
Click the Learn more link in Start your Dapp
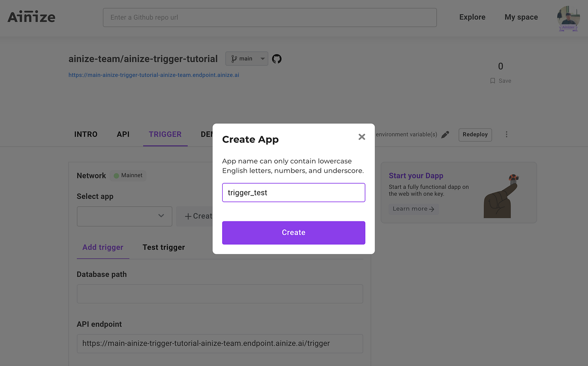point(413,208)
